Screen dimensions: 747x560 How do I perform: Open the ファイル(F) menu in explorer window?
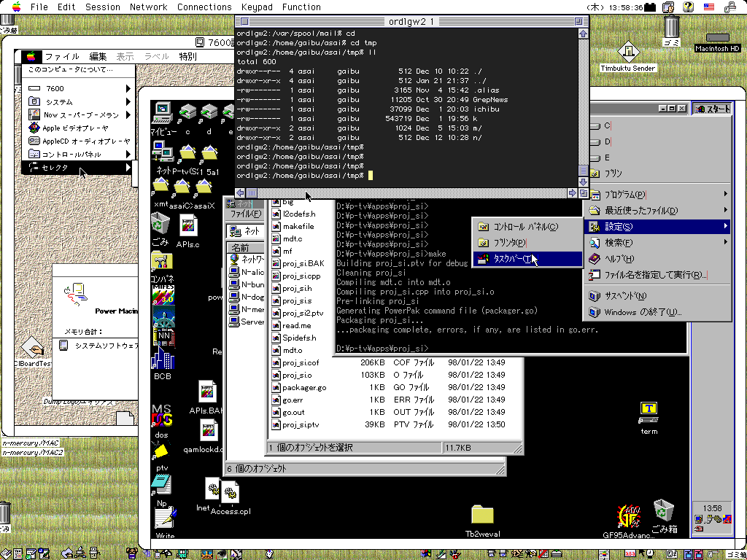click(245, 214)
